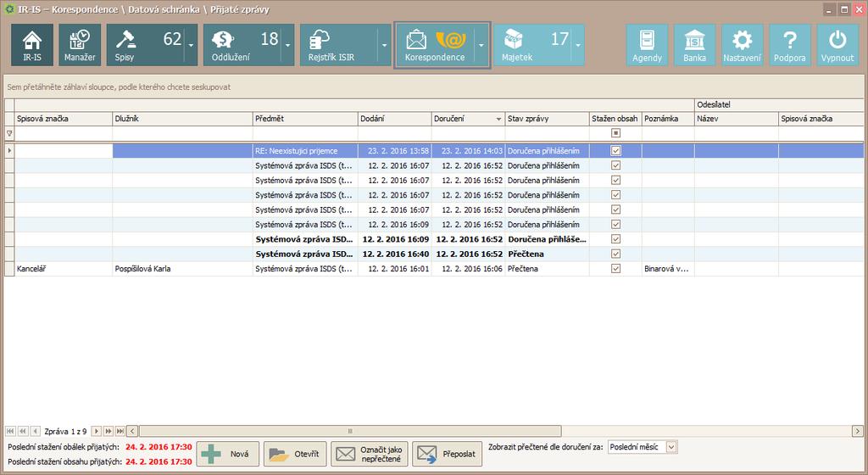Click the Přeposlat button
This screenshot has width=868, height=475.
coord(448,454)
